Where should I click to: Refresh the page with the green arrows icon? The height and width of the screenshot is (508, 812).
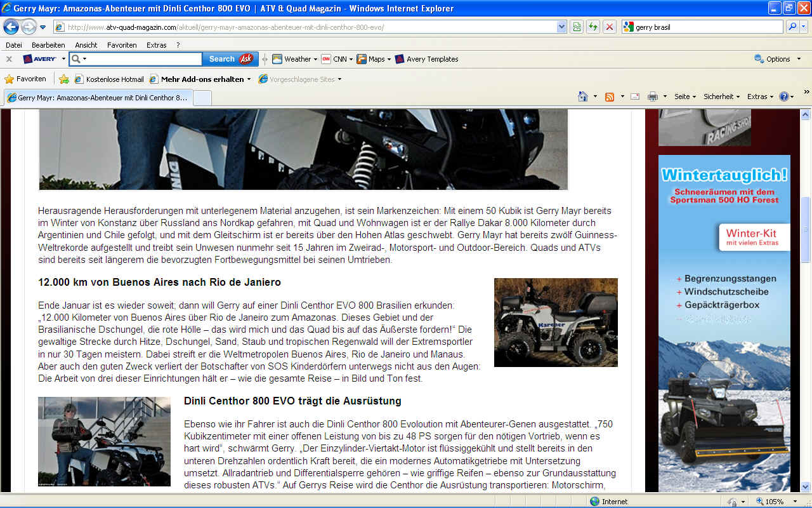tap(593, 27)
